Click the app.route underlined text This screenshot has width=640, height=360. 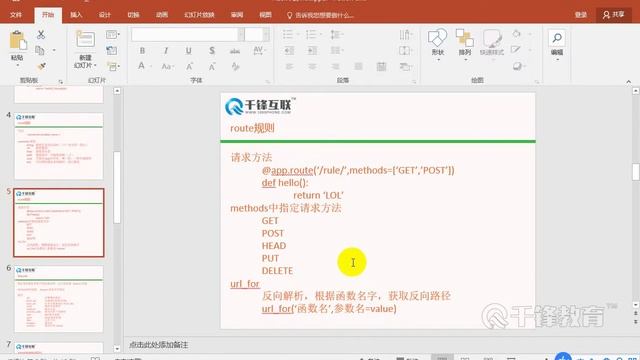click(x=292, y=170)
